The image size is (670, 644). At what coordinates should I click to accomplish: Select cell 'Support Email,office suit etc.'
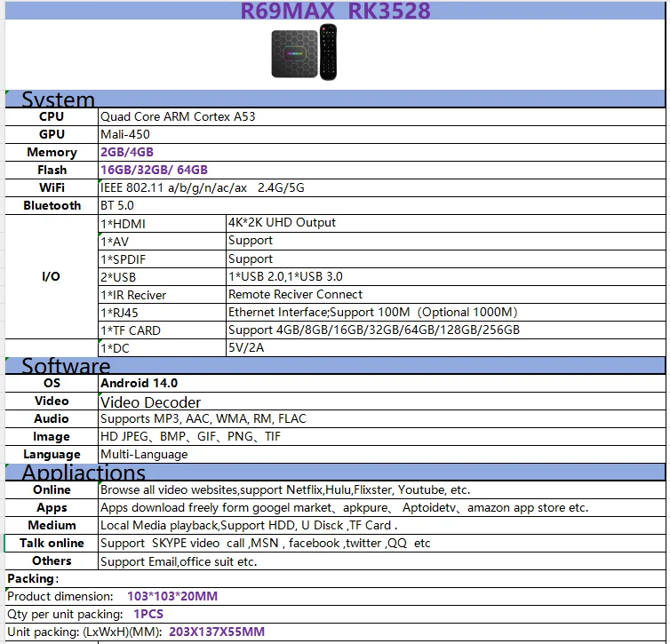[382, 561]
